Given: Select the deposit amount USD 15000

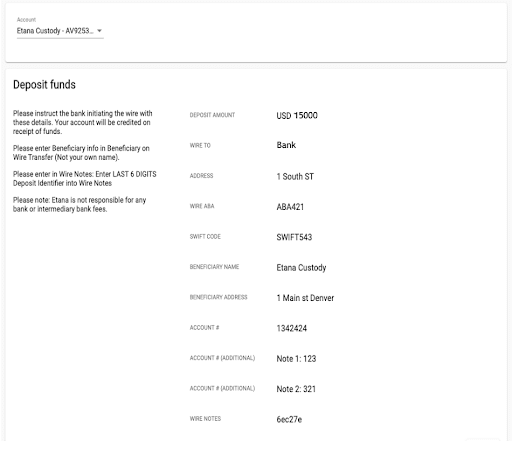Looking at the screenshot, I should (297, 115).
